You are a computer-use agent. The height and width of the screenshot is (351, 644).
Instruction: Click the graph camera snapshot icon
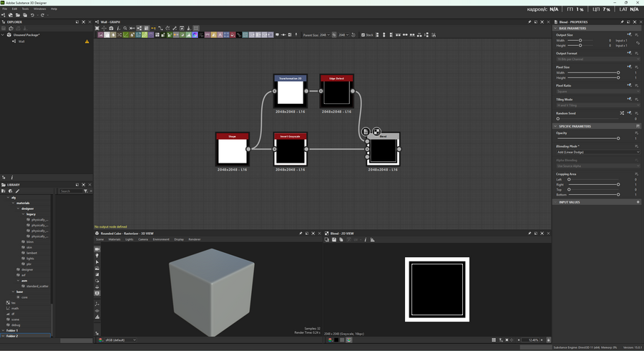click(111, 29)
